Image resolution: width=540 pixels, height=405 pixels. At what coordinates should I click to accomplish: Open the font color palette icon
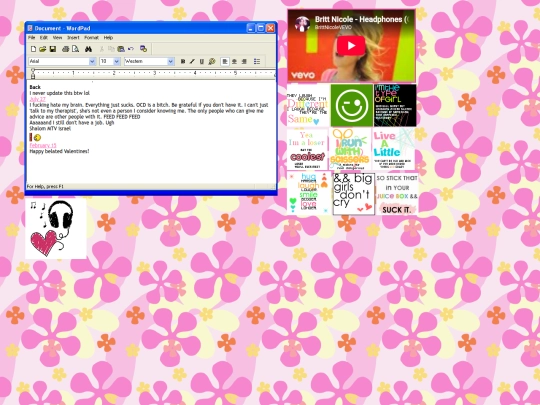coord(212,61)
